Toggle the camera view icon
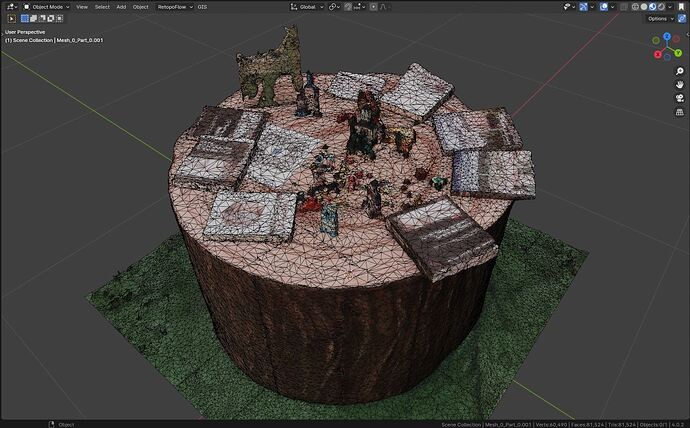 pos(679,98)
